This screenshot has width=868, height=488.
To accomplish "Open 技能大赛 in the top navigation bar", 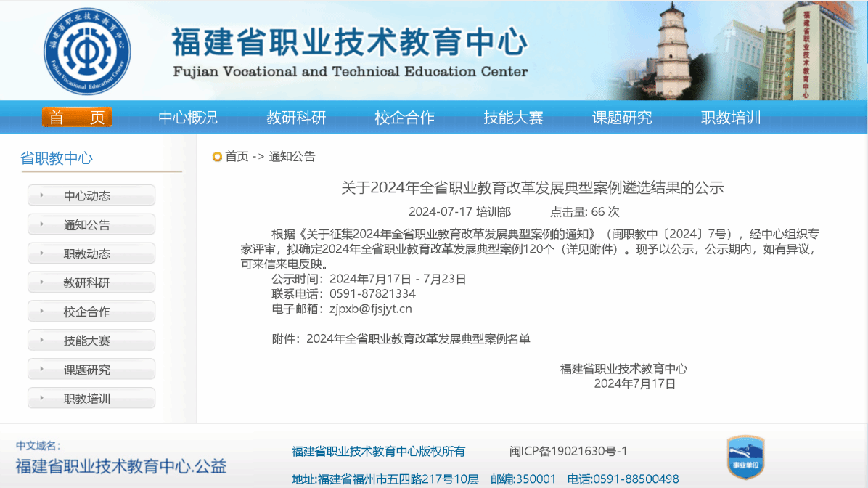I will click(513, 118).
